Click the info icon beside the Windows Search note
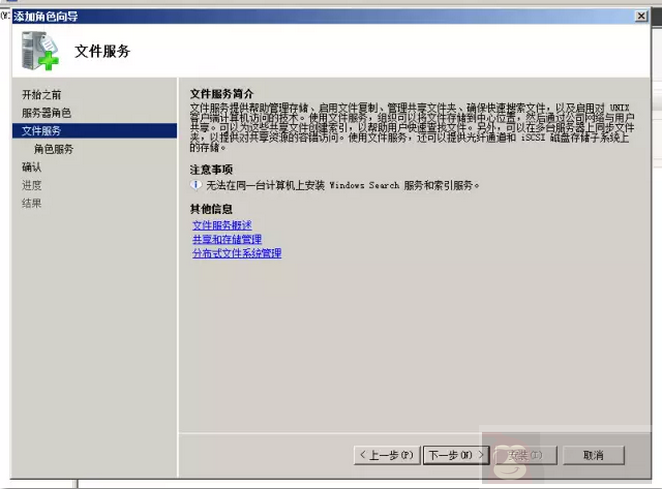662x489 pixels. [x=195, y=185]
